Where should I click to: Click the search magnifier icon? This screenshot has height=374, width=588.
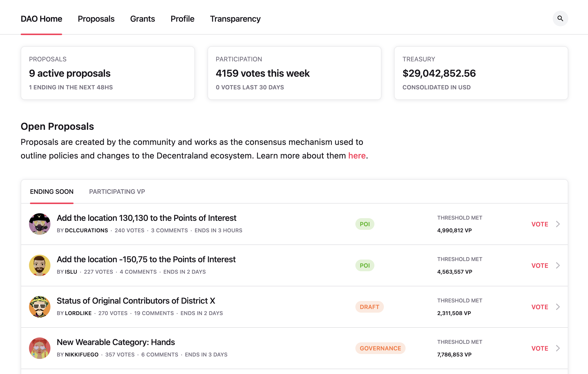coord(560,19)
